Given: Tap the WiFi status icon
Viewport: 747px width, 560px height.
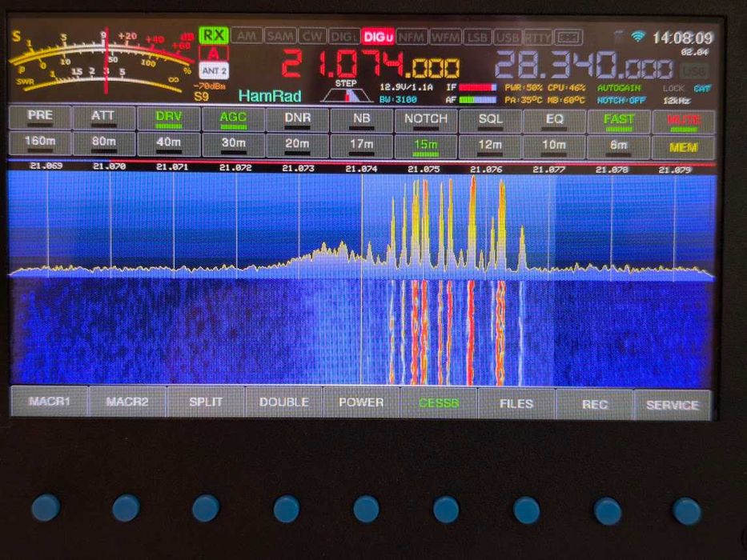Looking at the screenshot, I should coord(638,36).
